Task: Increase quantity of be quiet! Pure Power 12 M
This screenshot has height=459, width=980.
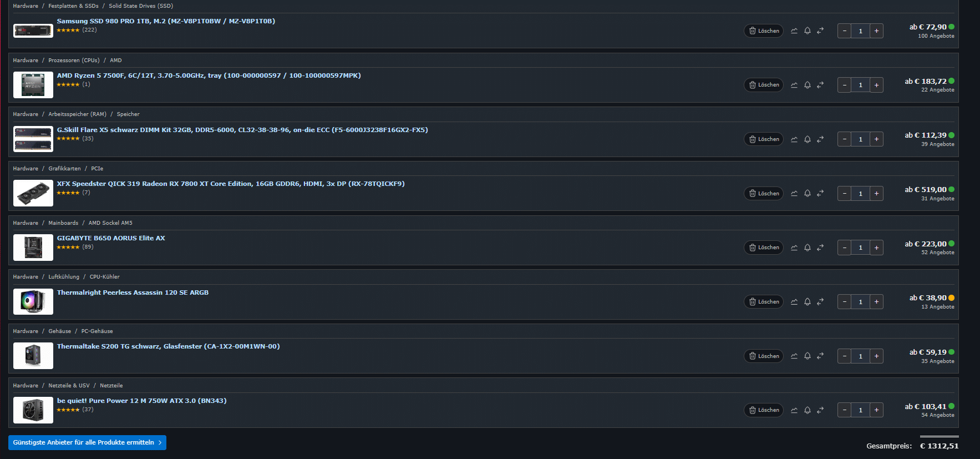Action: click(x=876, y=410)
